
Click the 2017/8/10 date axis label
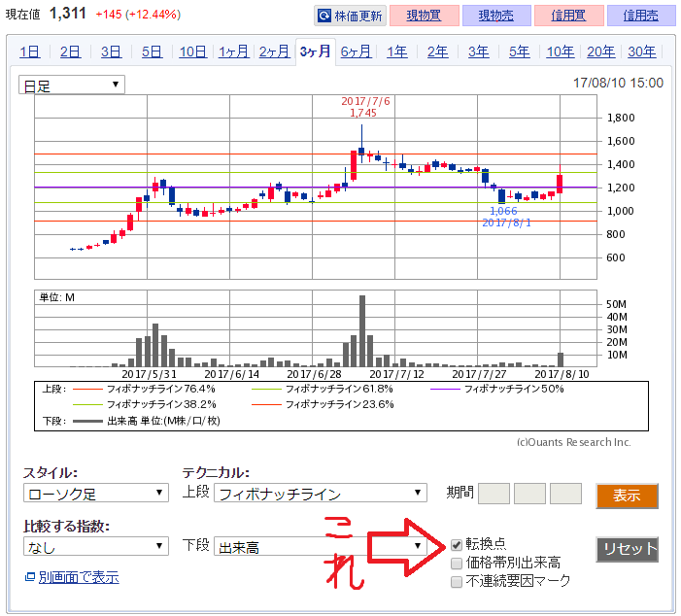(562, 374)
